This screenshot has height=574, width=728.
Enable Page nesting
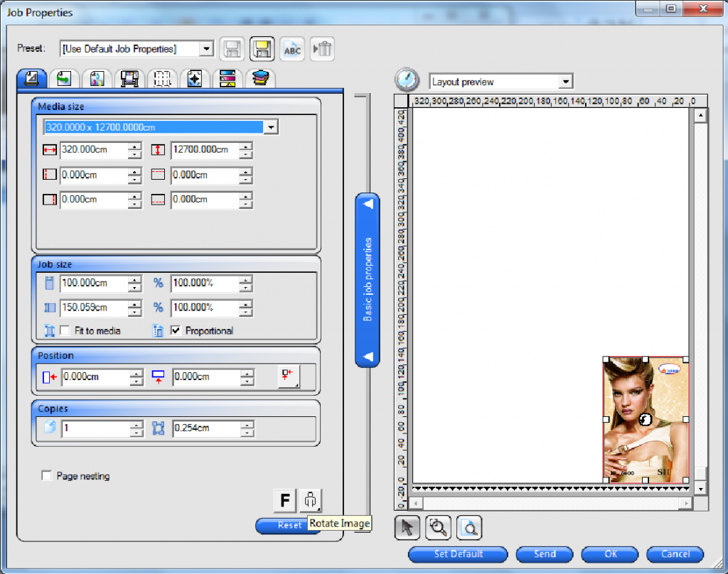(47, 476)
